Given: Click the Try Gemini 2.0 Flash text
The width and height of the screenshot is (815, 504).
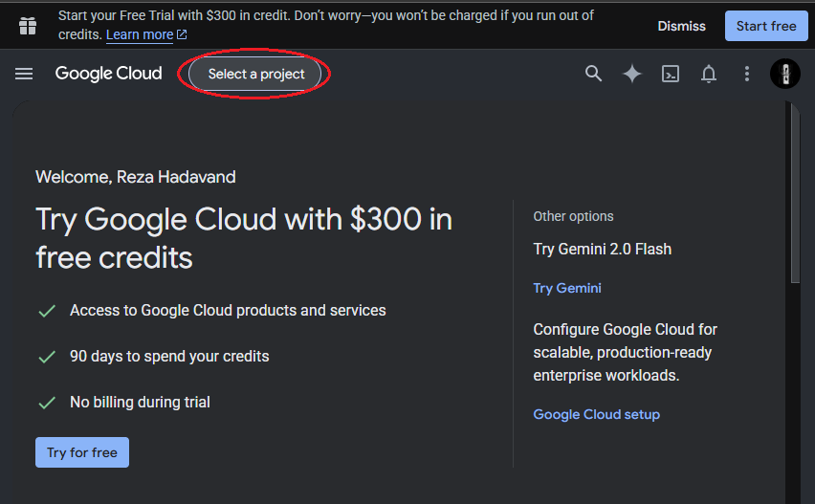Looking at the screenshot, I should click(x=603, y=249).
